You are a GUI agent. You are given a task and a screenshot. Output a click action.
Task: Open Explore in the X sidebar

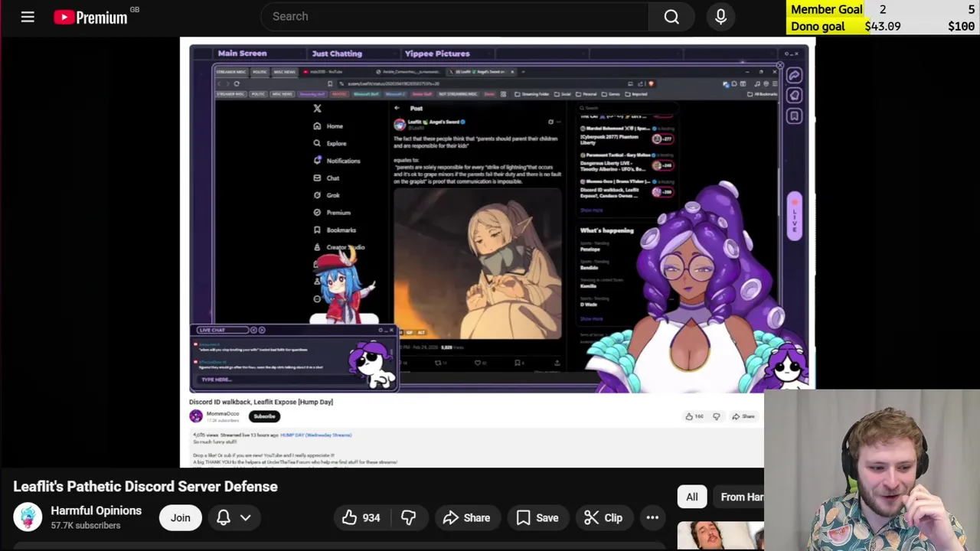[x=330, y=143]
